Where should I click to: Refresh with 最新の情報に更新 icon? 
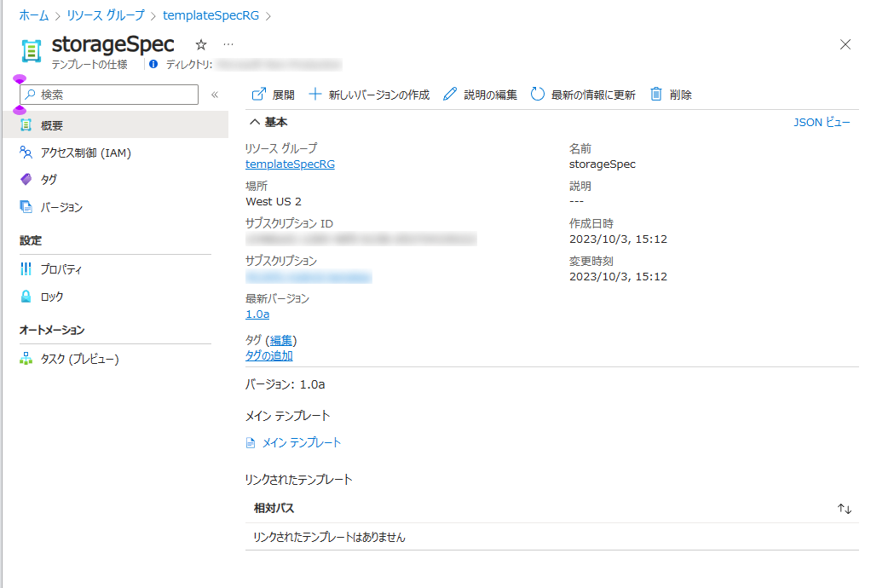pyautogui.click(x=538, y=95)
